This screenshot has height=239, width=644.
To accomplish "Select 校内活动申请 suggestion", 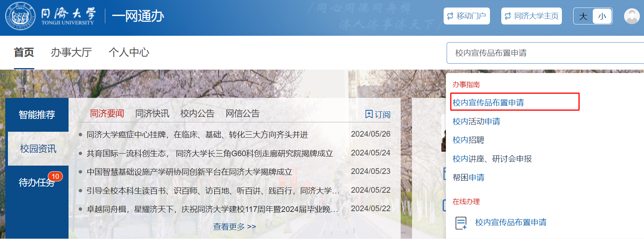I will click(476, 122).
